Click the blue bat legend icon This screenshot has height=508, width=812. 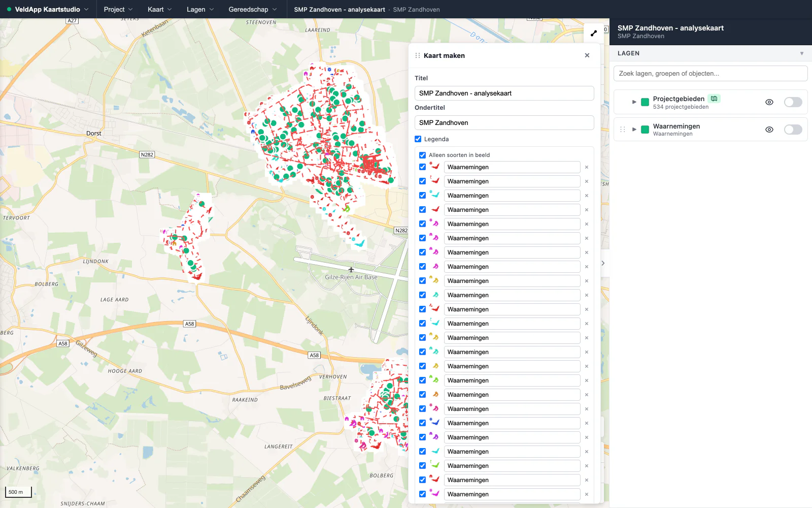point(434,422)
